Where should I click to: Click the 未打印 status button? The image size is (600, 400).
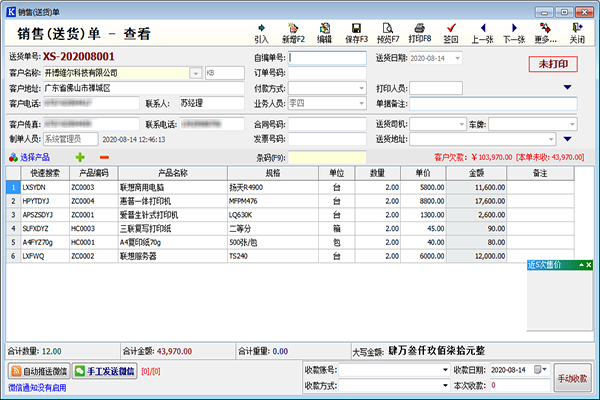click(x=553, y=64)
